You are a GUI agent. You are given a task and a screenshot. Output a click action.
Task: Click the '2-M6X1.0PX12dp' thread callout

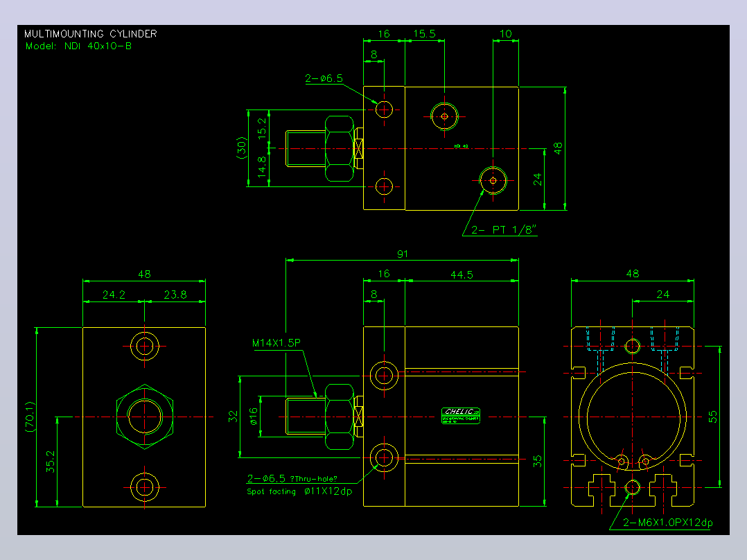coord(668,523)
